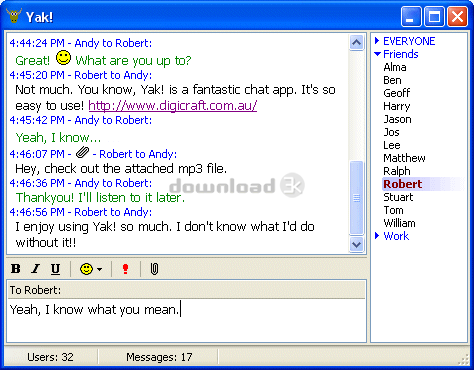Expand the Work group
The height and width of the screenshot is (370, 474).
(x=377, y=236)
